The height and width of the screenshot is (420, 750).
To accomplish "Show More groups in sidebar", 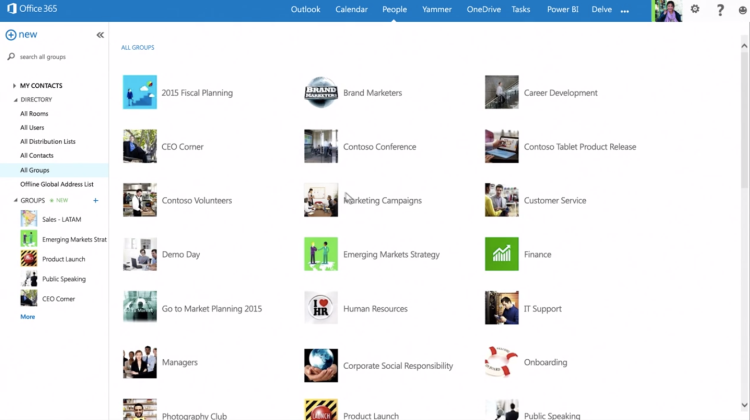I will point(27,317).
